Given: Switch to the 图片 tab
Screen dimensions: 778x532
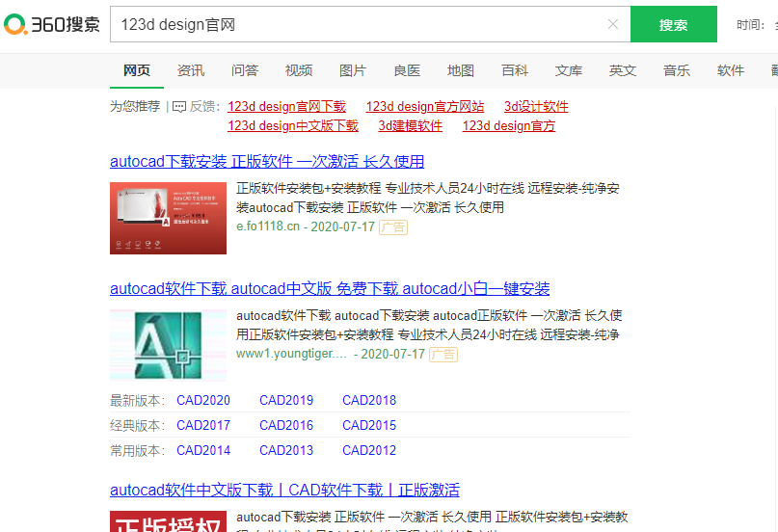Looking at the screenshot, I should (353, 70).
